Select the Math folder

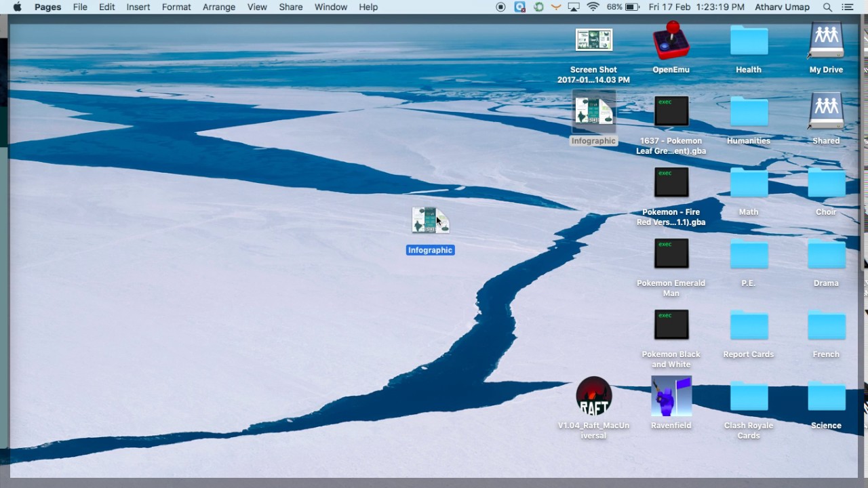749,184
